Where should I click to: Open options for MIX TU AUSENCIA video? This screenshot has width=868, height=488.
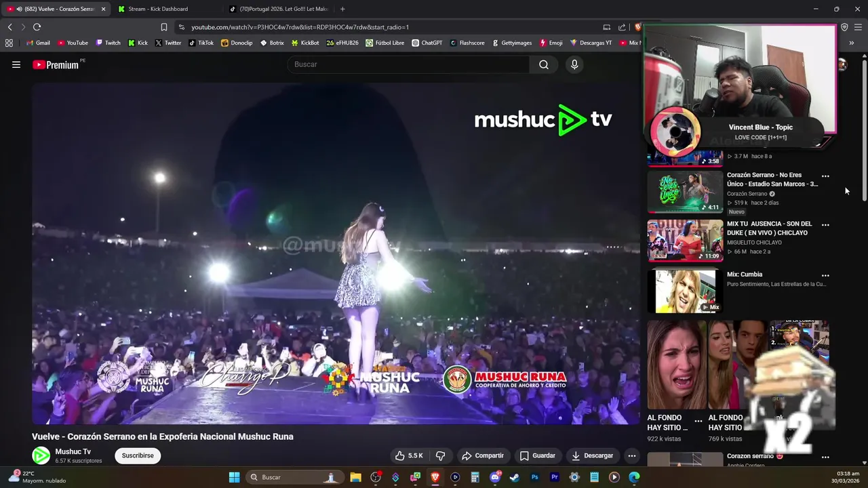tap(825, 224)
